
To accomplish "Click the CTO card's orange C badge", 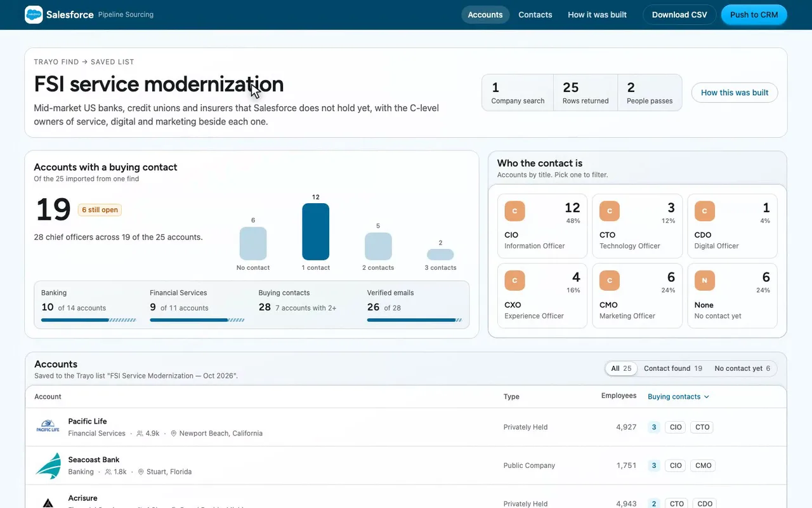I will (610, 211).
